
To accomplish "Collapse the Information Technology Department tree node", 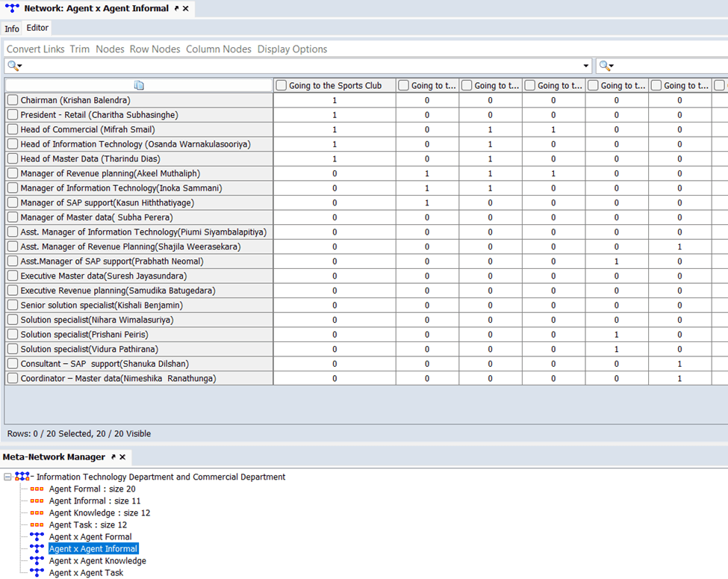I will (7, 477).
